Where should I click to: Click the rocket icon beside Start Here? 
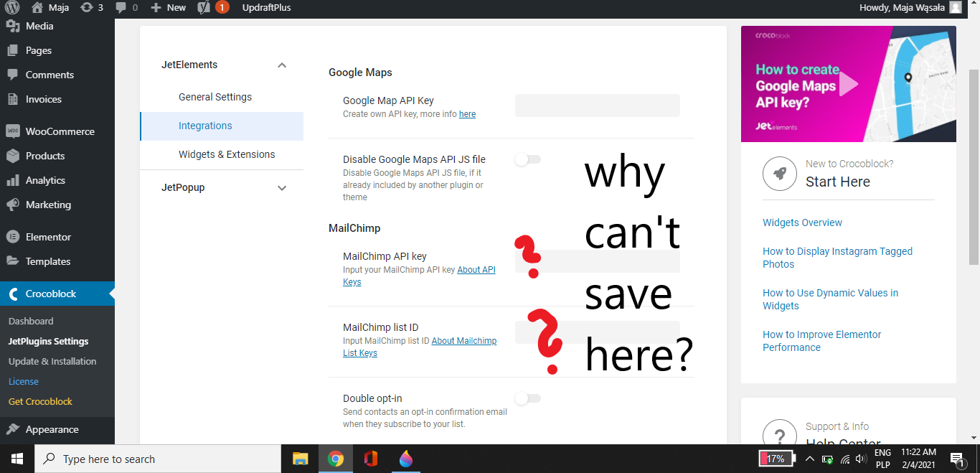point(780,174)
